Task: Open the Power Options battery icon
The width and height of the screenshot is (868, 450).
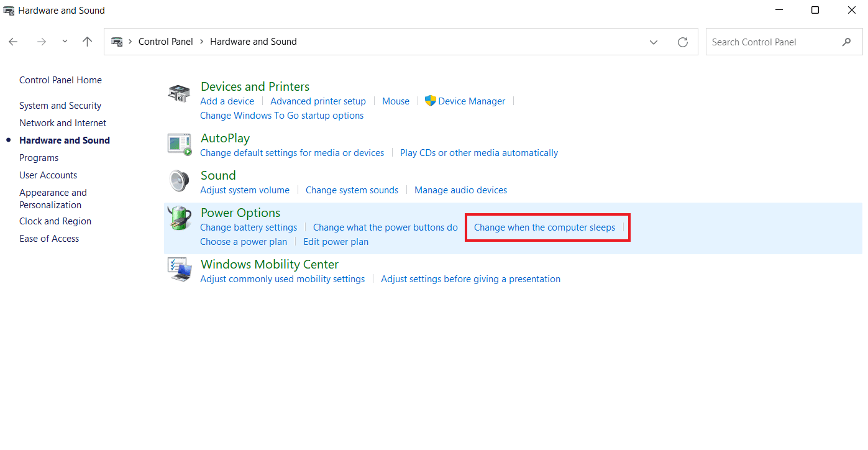Action: (x=179, y=218)
